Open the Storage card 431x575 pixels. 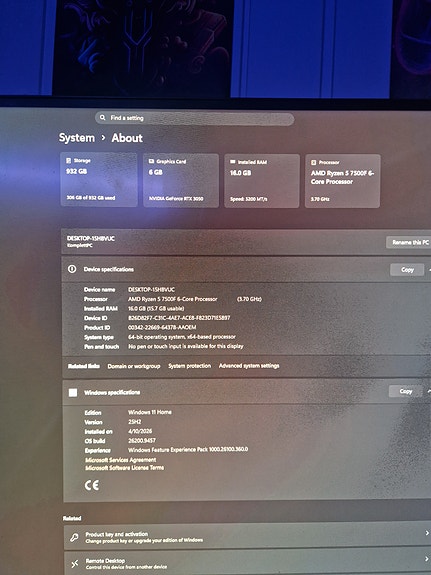[x=99, y=180]
